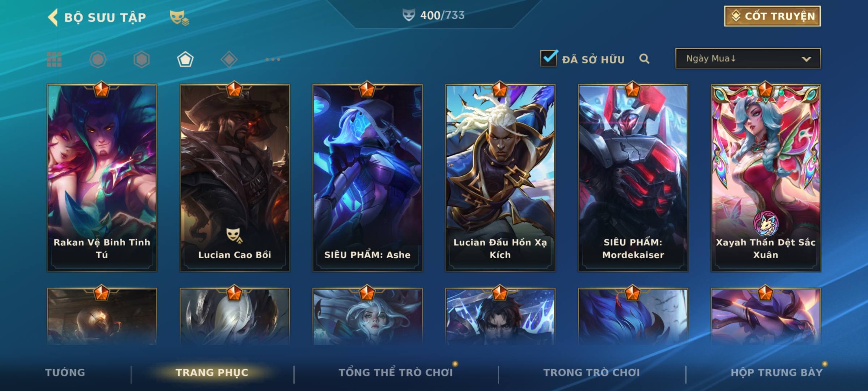This screenshot has width=868, height=391.
Task: Click the chevron arrow in the sort box
Action: [806, 59]
